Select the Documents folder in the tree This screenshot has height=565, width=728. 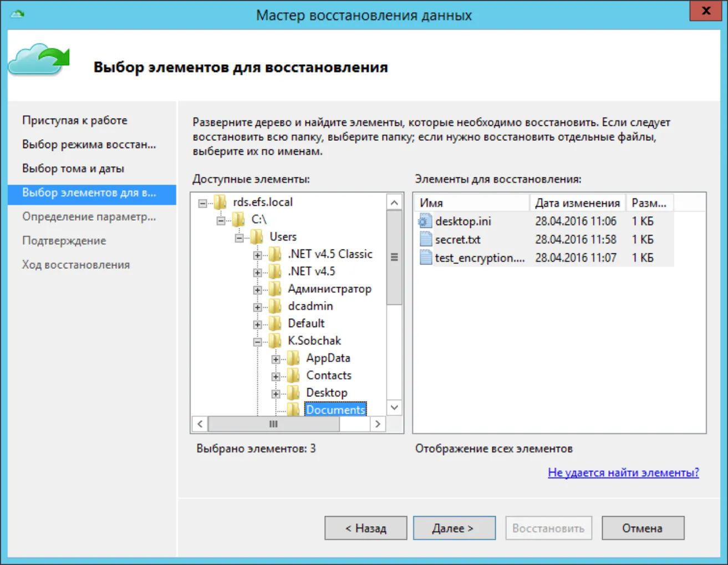pyautogui.click(x=335, y=410)
